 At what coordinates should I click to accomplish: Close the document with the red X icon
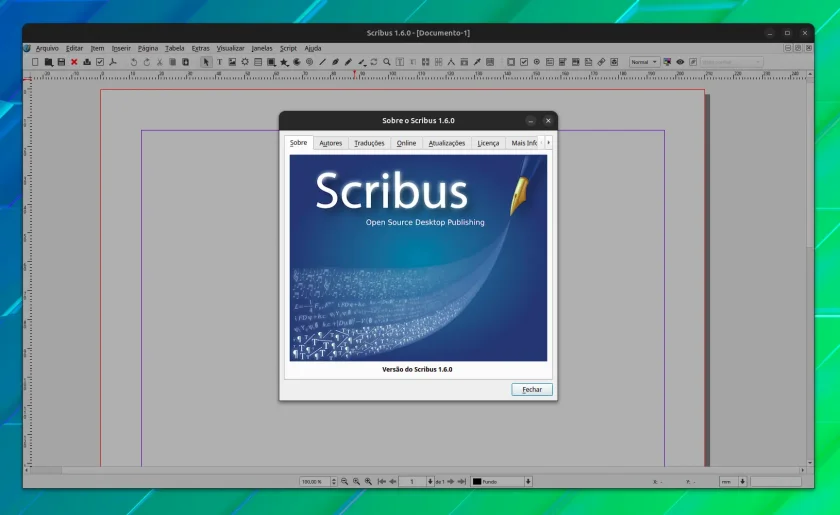pyautogui.click(x=74, y=62)
